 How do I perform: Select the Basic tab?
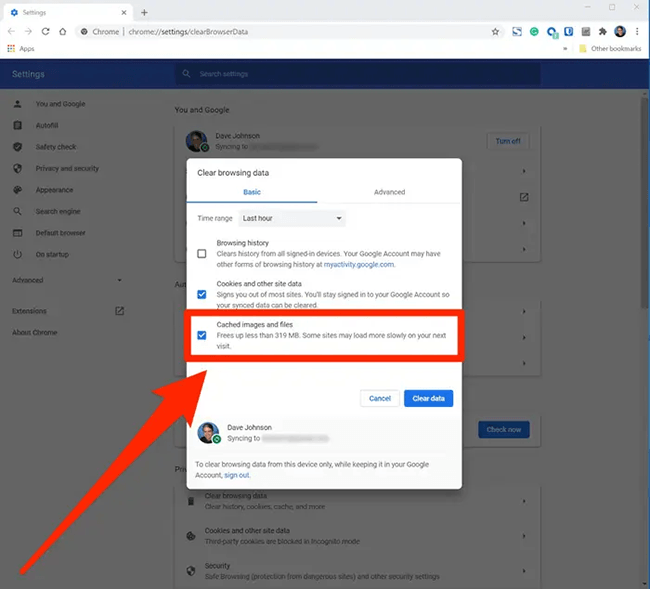[252, 192]
